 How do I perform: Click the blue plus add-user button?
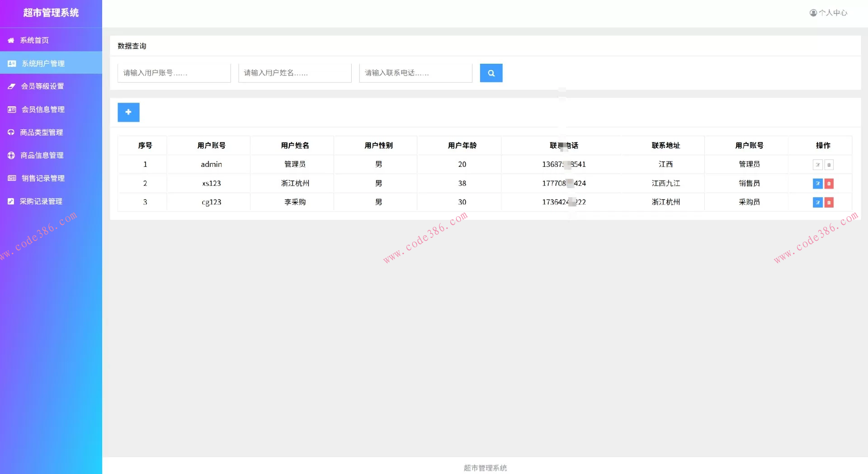coord(128,112)
